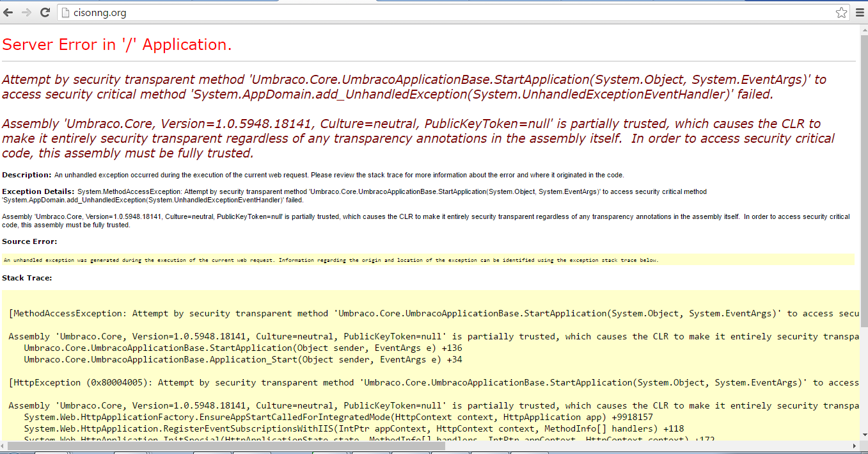
Task: Reload the cisonng.org error page
Action: point(44,12)
